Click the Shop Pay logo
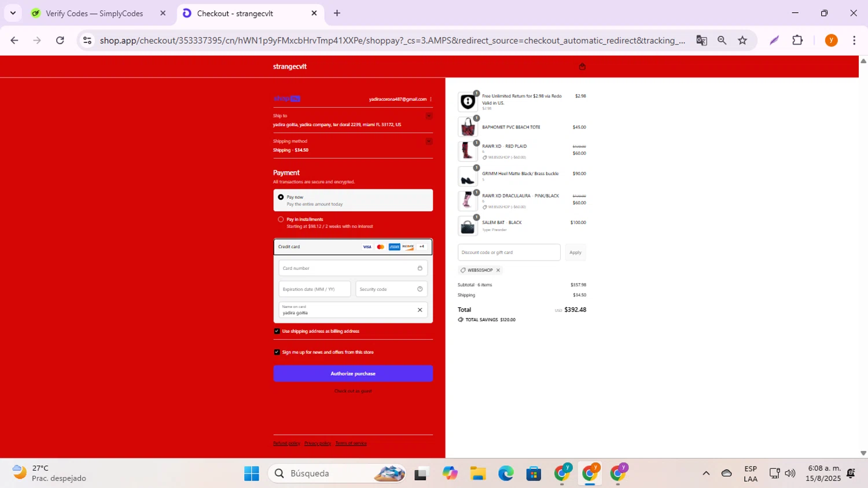This screenshot has width=868, height=488. pos(286,99)
